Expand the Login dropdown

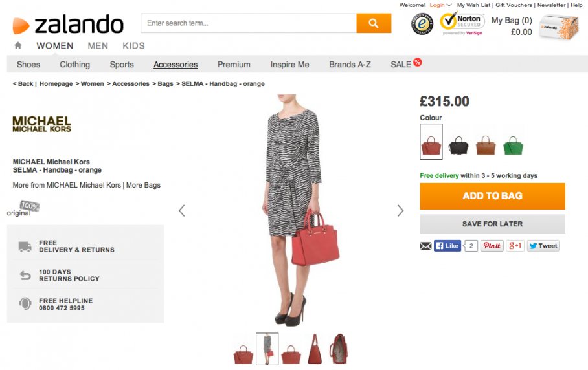(440, 5)
